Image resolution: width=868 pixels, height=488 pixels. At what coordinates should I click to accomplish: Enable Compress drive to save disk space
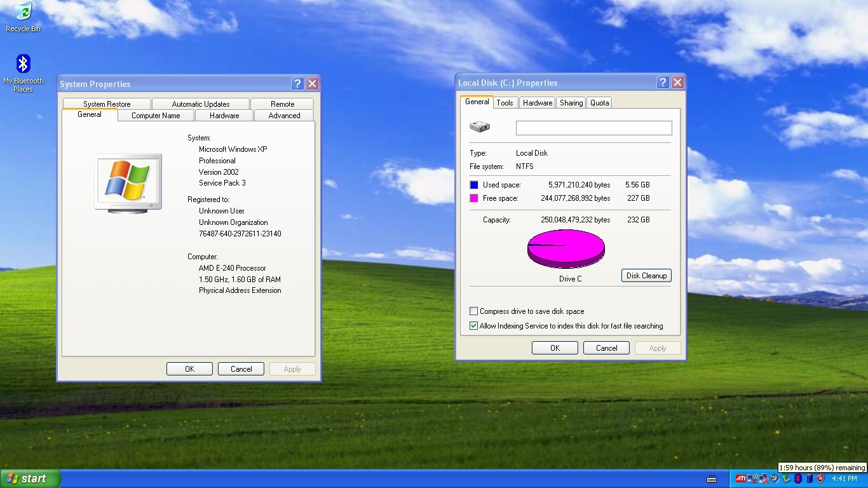click(x=473, y=311)
